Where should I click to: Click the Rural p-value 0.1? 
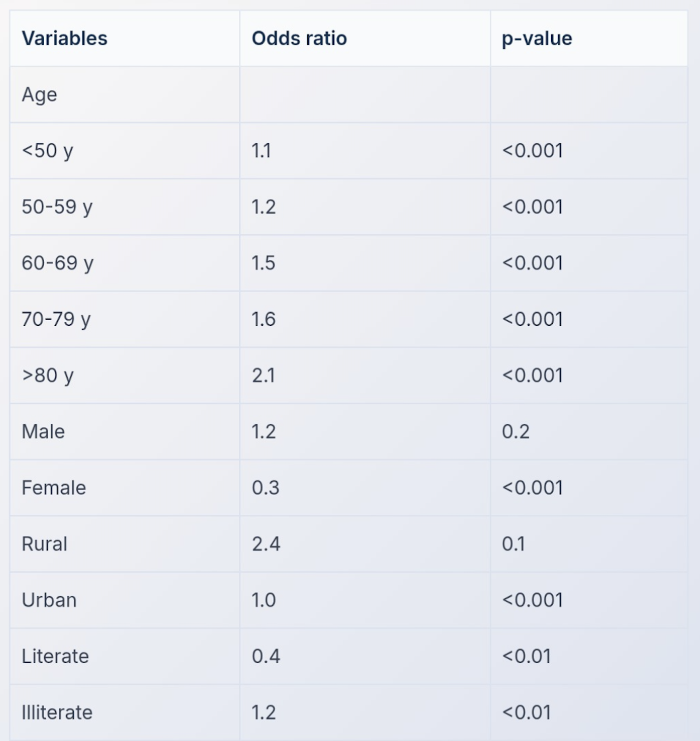(513, 544)
